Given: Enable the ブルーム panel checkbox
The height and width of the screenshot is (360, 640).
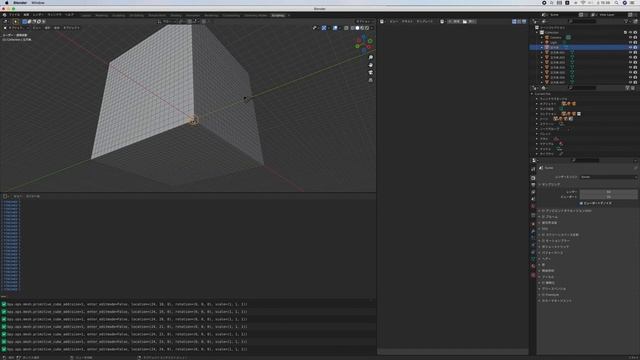Looking at the screenshot, I should (x=543, y=217).
